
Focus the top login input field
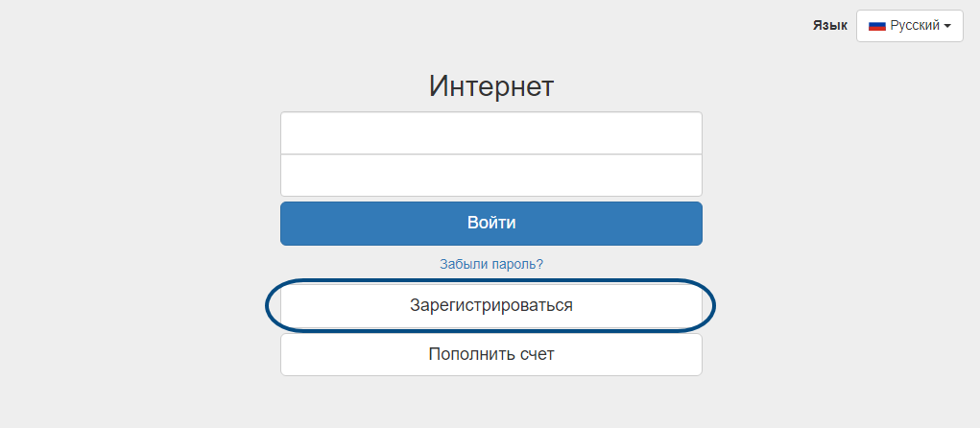pyautogui.click(x=490, y=133)
